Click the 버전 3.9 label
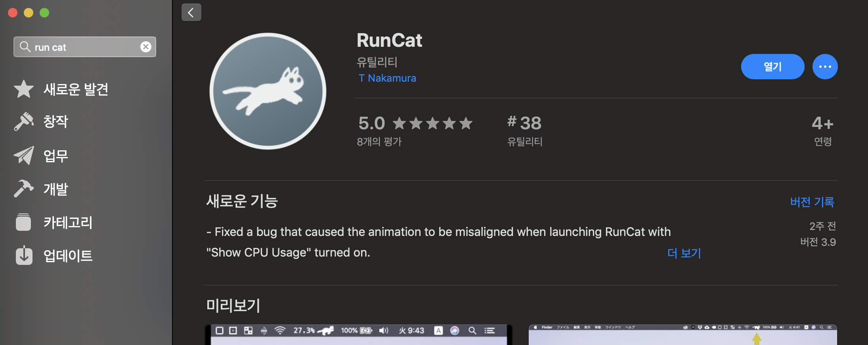 [x=818, y=242]
